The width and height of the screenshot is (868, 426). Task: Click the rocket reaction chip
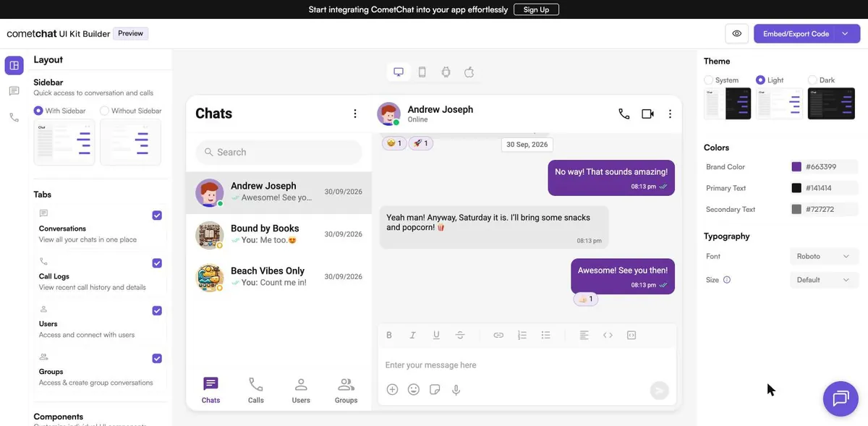[x=420, y=143]
